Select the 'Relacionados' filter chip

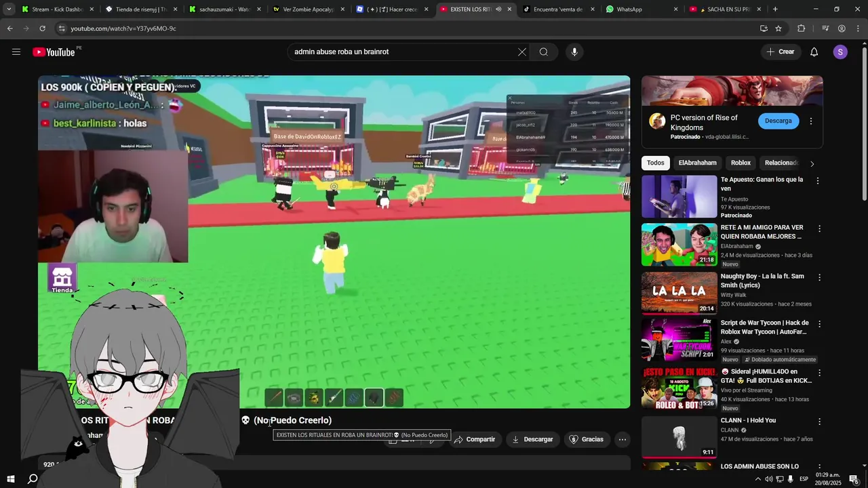coord(781,163)
